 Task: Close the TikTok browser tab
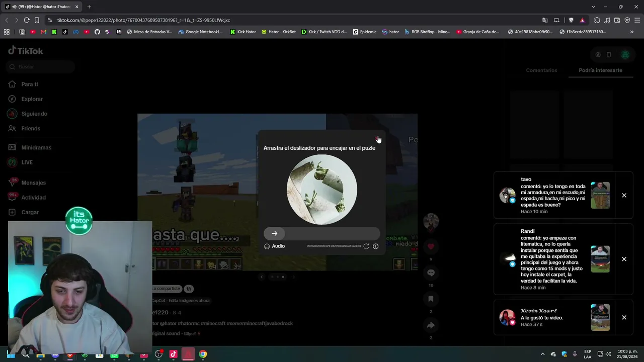pyautogui.click(x=77, y=7)
